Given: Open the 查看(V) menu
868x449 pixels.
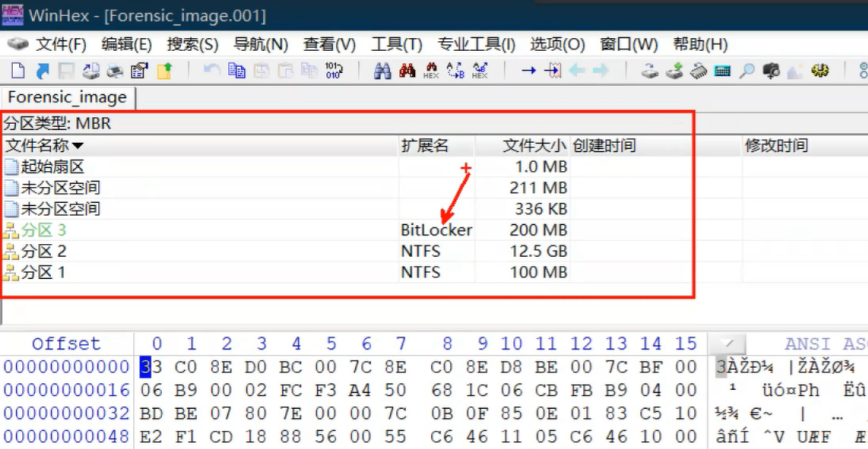Looking at the screenshot, I should click(x=330, y=45).
